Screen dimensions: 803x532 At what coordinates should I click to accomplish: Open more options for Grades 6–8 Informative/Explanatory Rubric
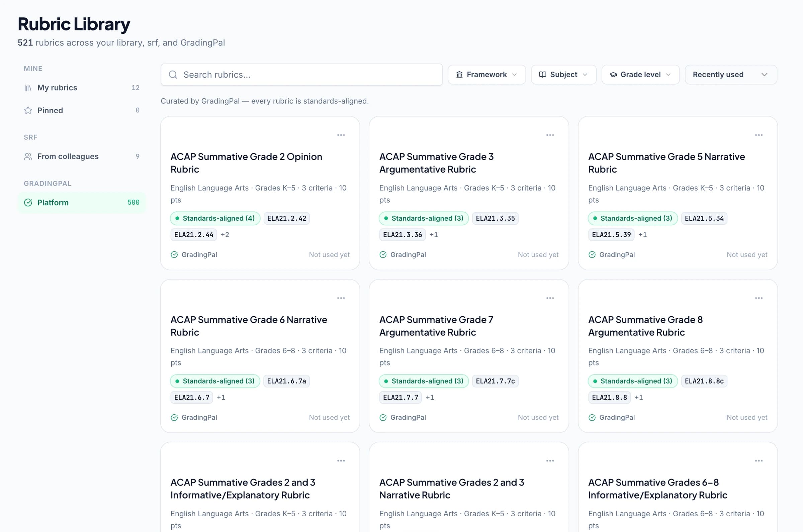tap(759, 461)
